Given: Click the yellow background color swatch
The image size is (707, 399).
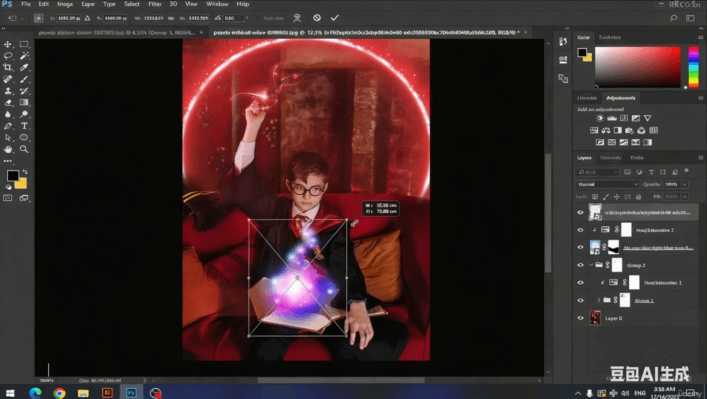Looking at the screenshot, I should pos(22,184).
